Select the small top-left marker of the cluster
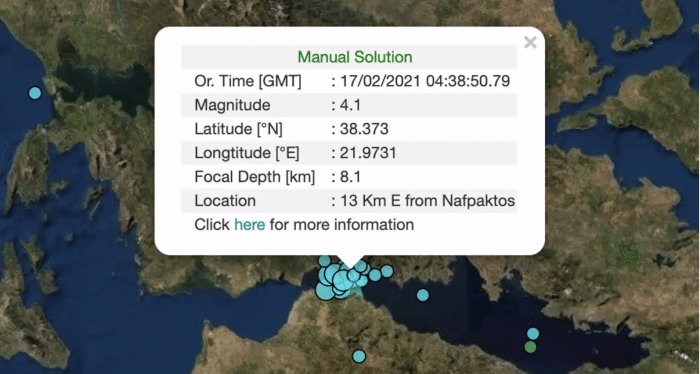Image resolution: width=700 pixels, height=374 pixels. point(325,261)
